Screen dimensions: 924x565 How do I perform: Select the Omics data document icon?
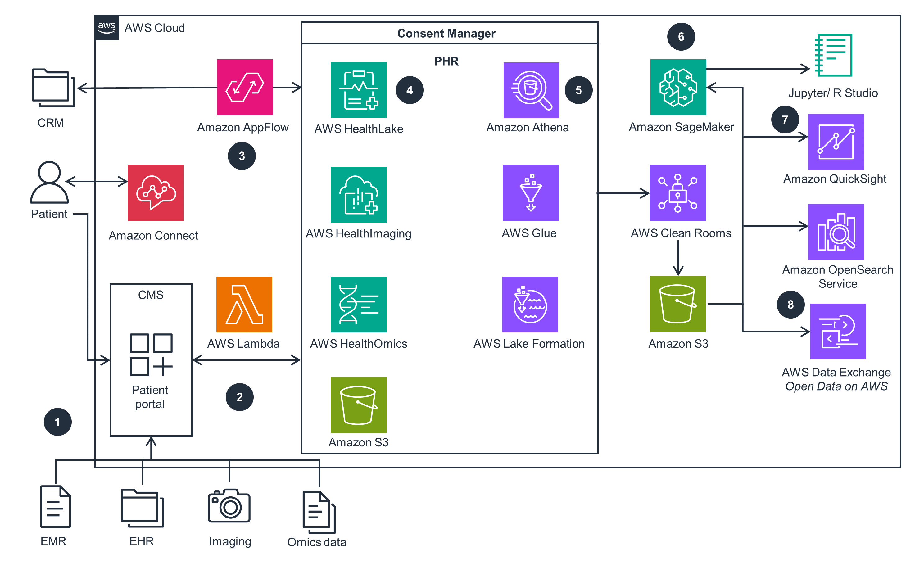(319, 513)
